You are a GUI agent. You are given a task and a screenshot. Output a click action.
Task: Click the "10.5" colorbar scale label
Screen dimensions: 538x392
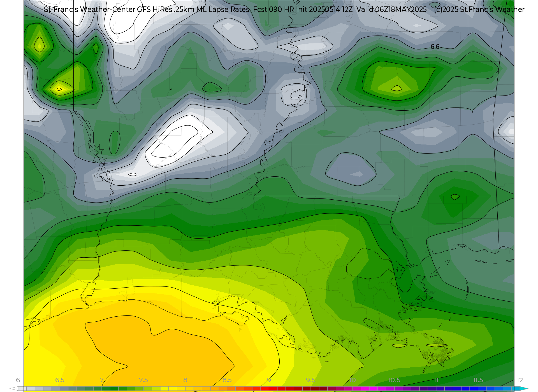394,380
